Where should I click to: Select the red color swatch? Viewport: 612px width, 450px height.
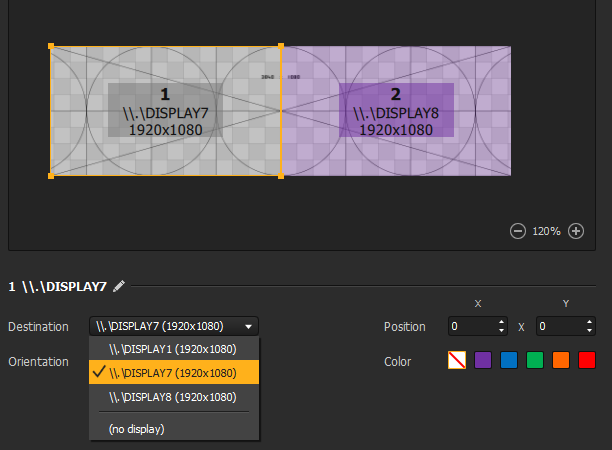click(x=587, y=360)
